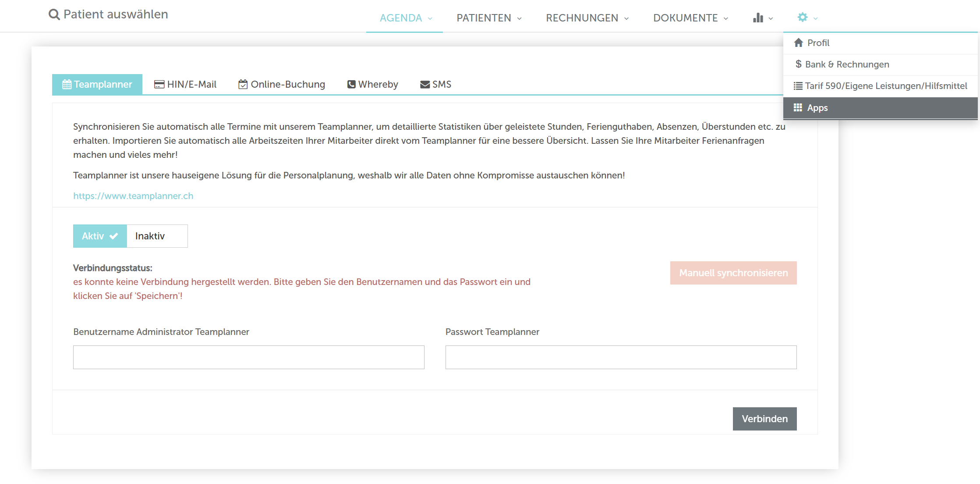Open the statistics bar chart icon

point(758,18)
